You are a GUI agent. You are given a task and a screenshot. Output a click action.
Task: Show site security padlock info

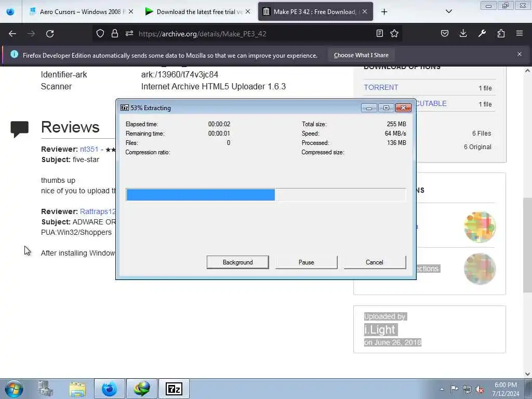tap(115, 33)
